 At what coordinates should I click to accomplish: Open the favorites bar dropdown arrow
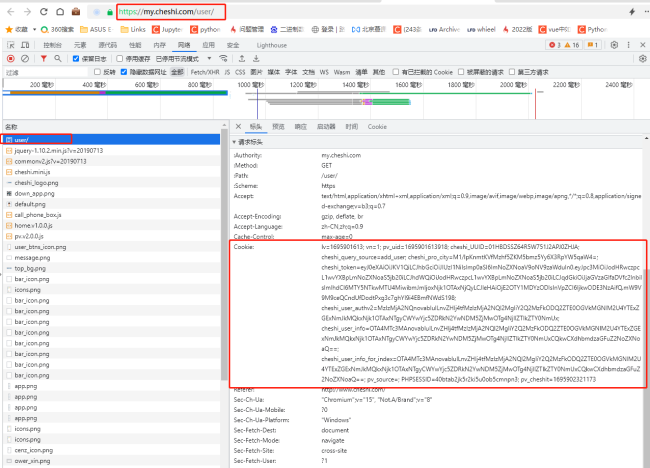coord(34,29)
